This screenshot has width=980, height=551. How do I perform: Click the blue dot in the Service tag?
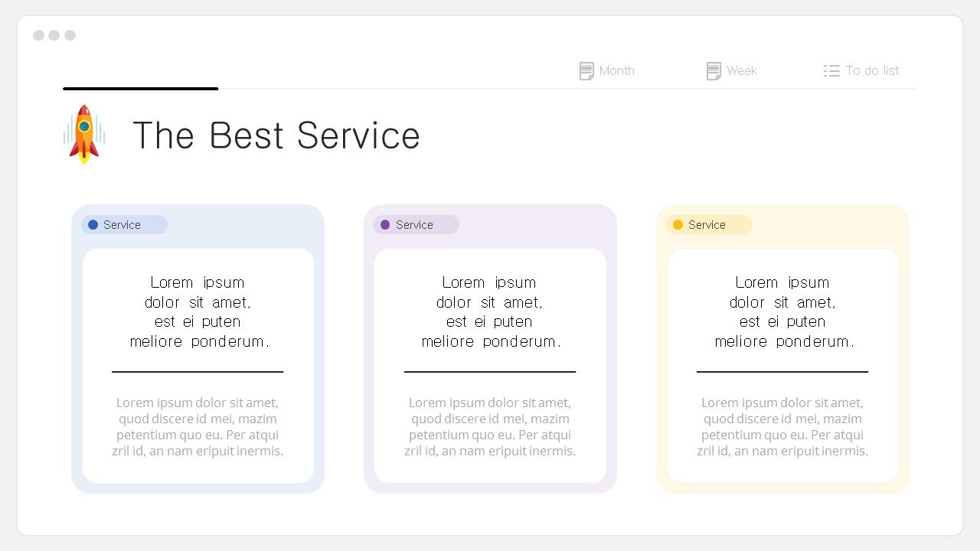pyautogui.click(x=93, y=225)
